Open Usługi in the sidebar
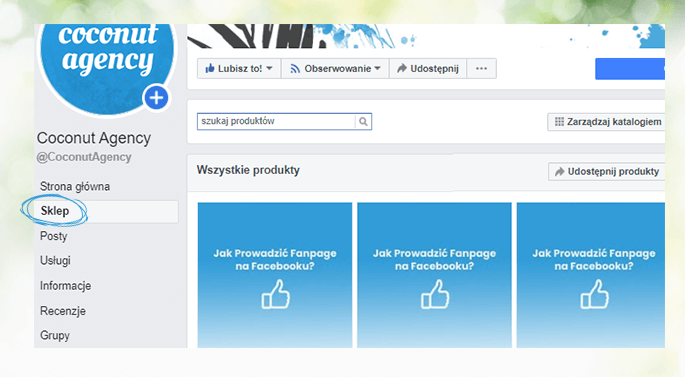The height and width of the screenshot is (377, 685). click(x=55, y=261)
